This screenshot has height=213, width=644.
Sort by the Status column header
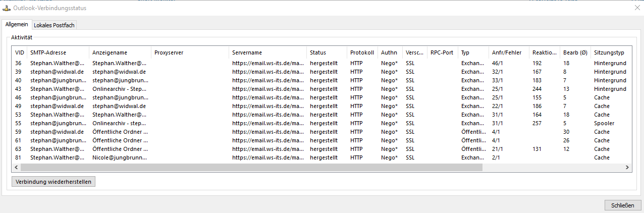point(328,52)
